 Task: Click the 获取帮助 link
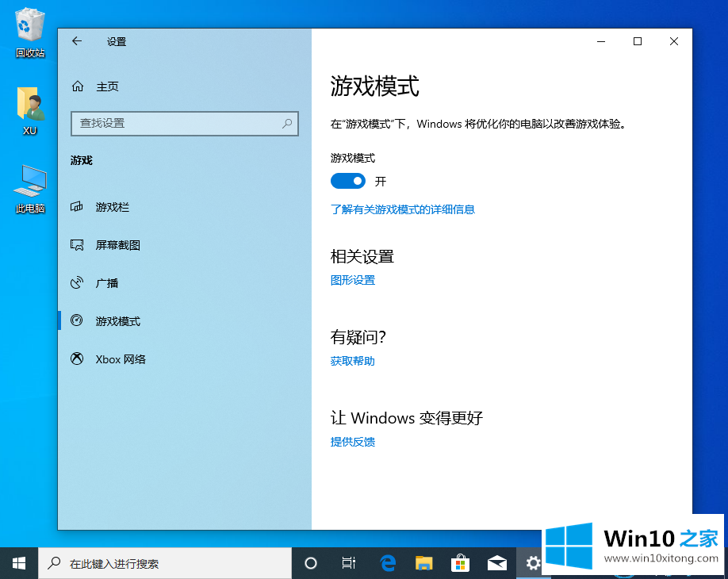click(x=352, y=361)
